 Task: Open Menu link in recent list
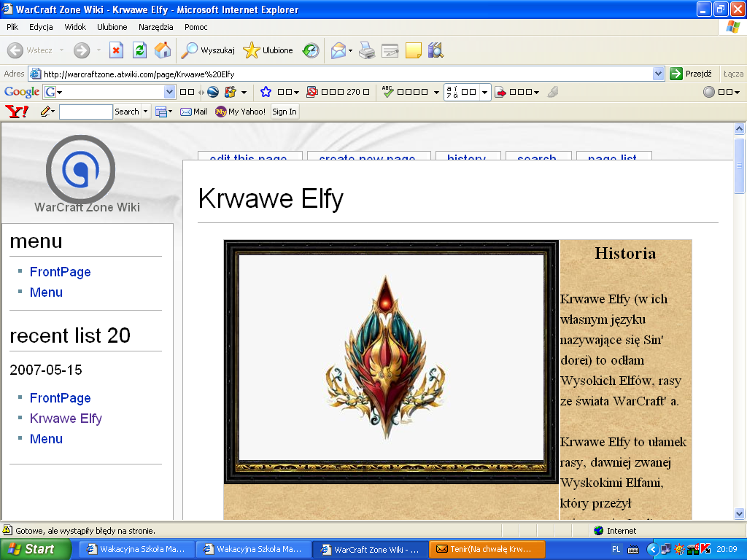pyautogui.click(x=46, y=439)
